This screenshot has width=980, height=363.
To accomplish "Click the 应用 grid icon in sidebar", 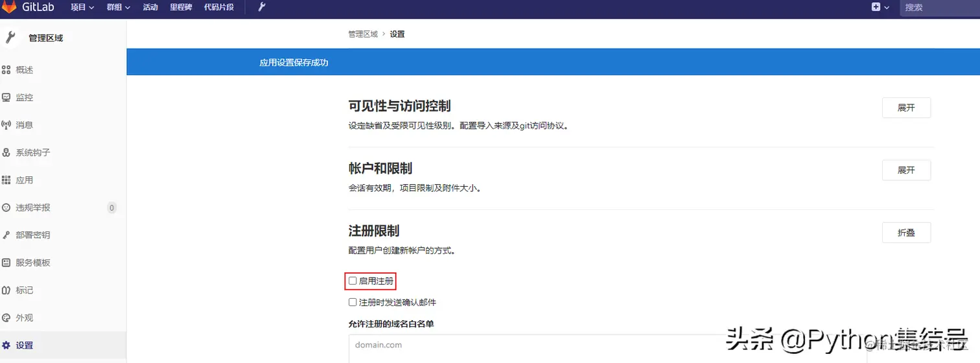I will (x=6, y=180).
